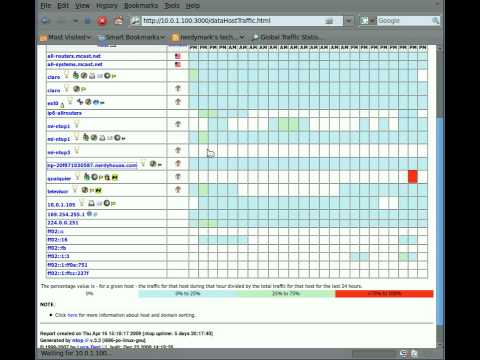Open the 10.0.1.105 host link
Image resolution: width=480 pixels, height=360 pixels.
(61, 205)
